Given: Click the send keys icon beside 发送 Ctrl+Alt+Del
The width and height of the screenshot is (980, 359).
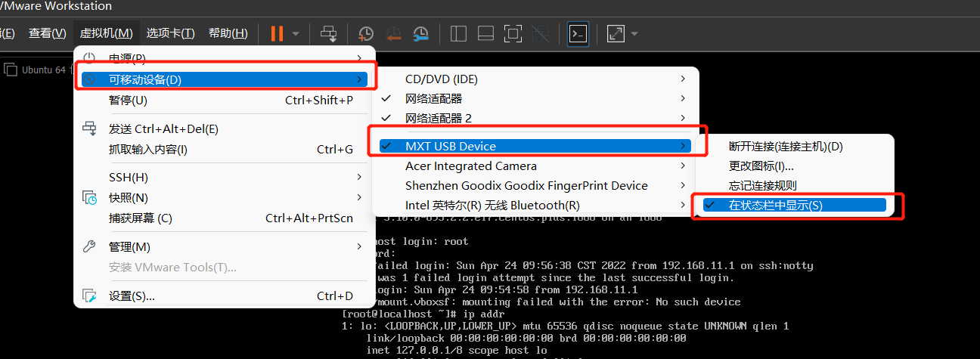Looking at the screenshot, I should pos(89,128).
